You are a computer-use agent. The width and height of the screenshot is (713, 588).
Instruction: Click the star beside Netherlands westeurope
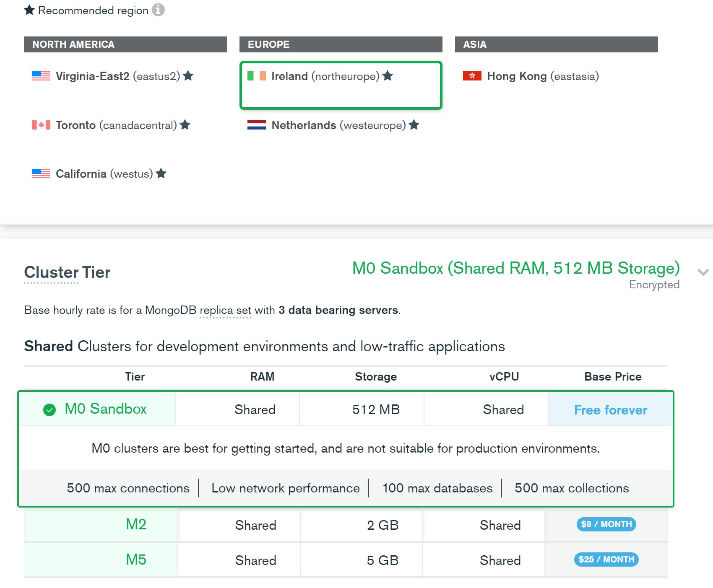pyautogui.click(x=414, y=124)
